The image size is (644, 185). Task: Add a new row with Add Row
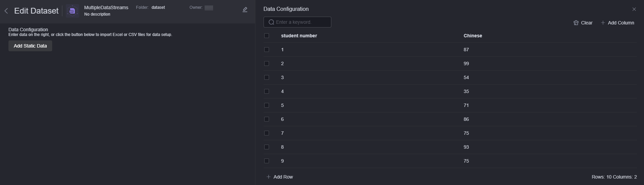tap(279, 177)
